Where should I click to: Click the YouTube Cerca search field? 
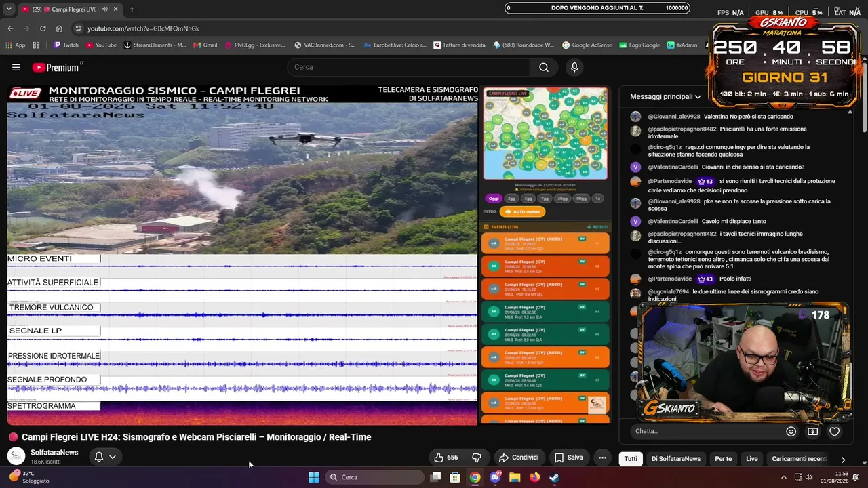click(409, 67)
